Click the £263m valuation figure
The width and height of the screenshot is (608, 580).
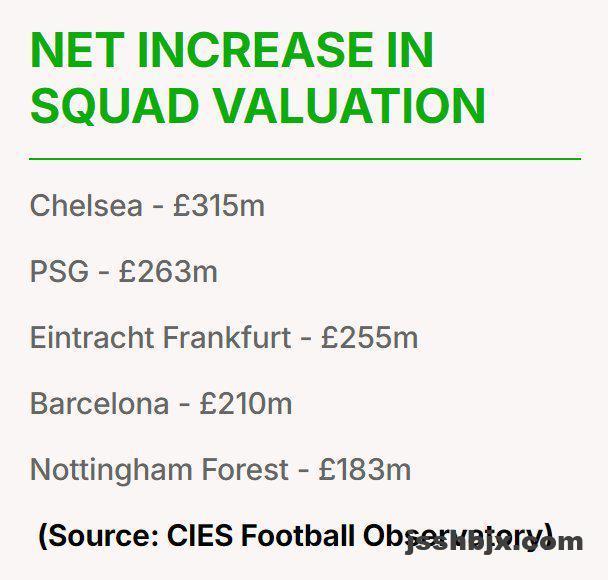pyautogui.click(x=167, y=272)
